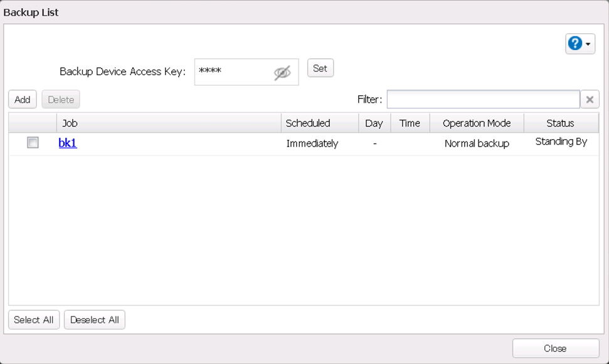Click the Delete button
The image size is (609, 364).
click(61, 100)
